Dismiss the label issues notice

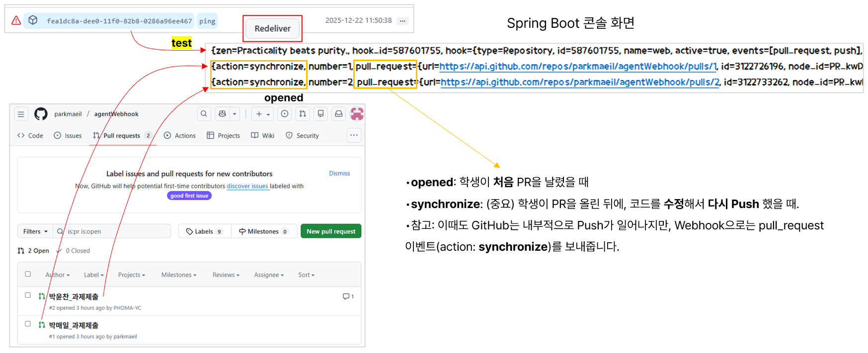(339, 173)
